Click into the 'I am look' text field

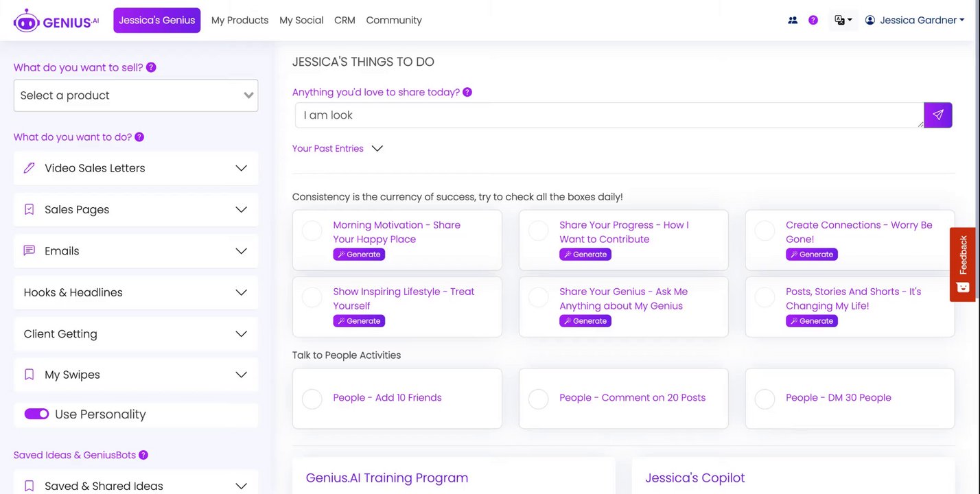click(608, 115)
